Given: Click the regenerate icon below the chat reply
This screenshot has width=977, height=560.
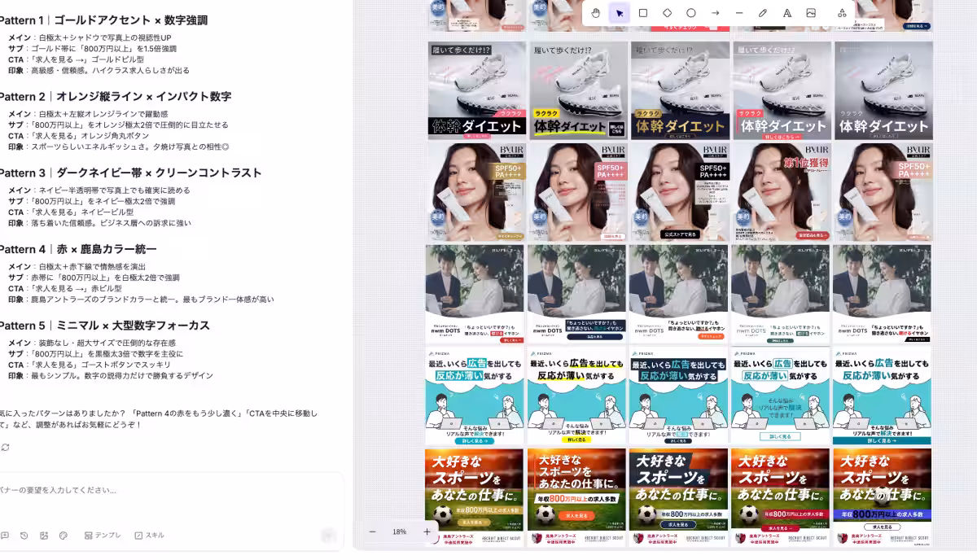Looking at the screenshot, I should point(5,447).
